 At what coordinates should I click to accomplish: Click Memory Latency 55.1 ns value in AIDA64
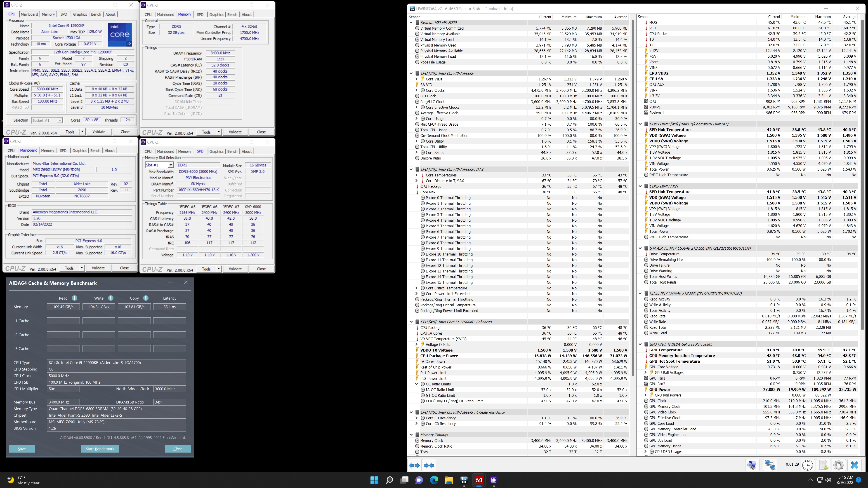coord(170,307)
